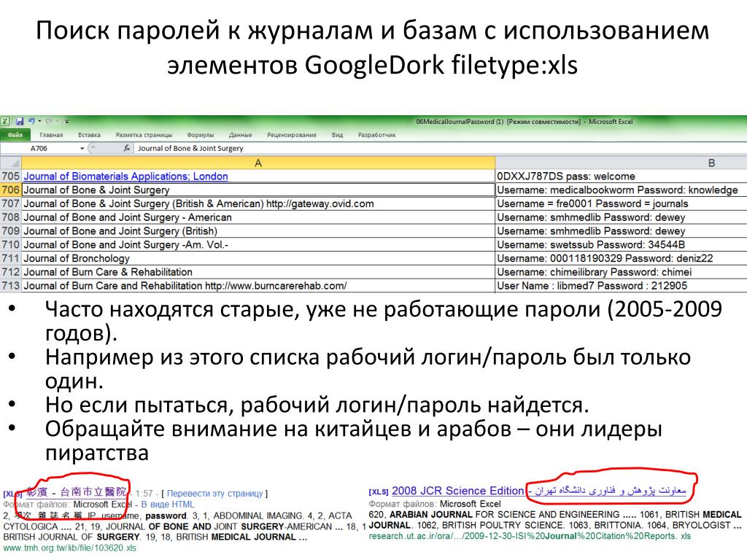Select the cell with gateway.ovid.com URL
Viewport: 747px width, 560px height.
258,204
